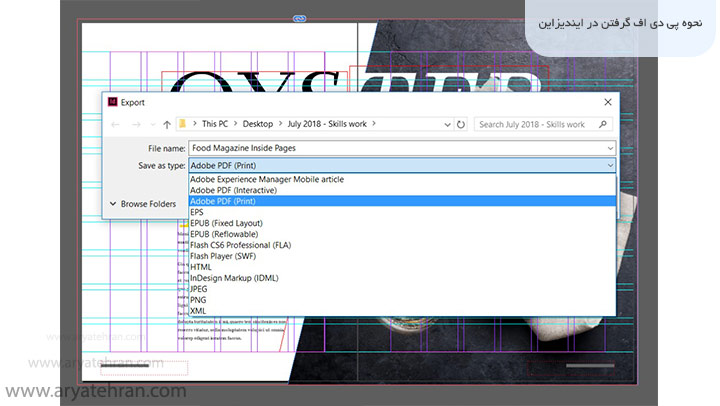Click the InDesign icon in Export title bar

113,102
